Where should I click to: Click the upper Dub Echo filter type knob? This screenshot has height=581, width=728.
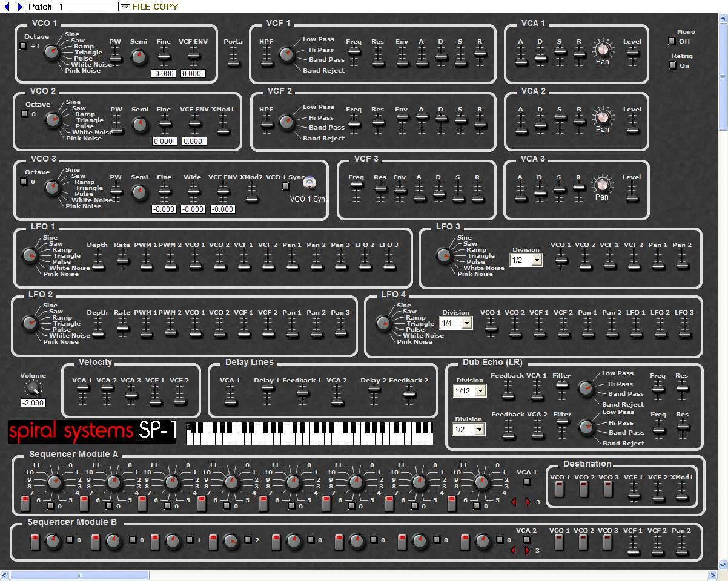[585, 389]
